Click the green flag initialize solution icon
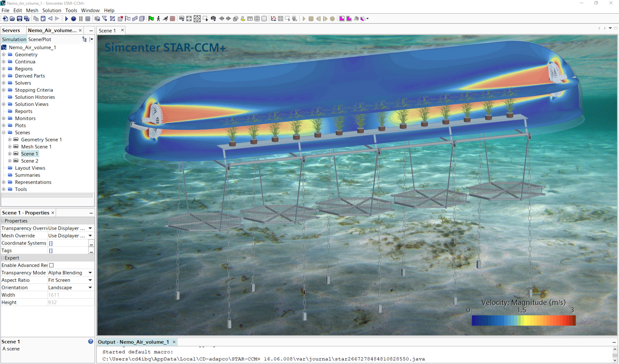Viewport: 619px width, 364px height. pyautogui.click(x=151, y=19)
